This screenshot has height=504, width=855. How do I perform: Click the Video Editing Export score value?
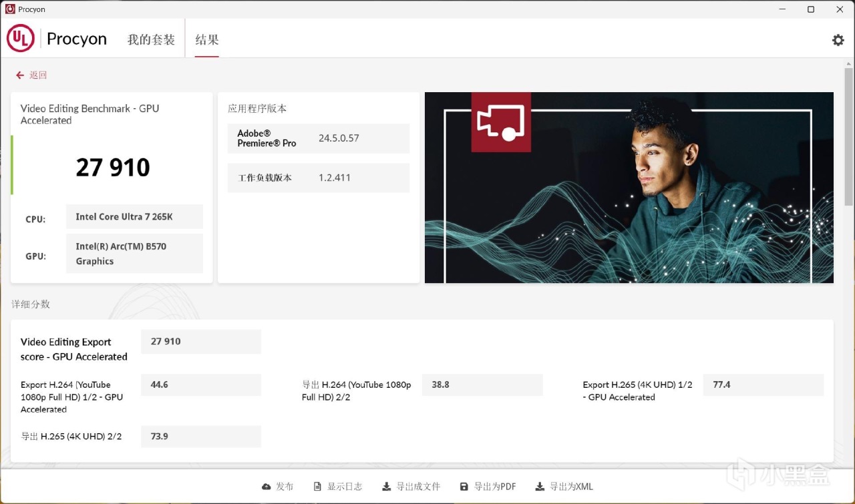pyautogui.click(x=201, y=341)
